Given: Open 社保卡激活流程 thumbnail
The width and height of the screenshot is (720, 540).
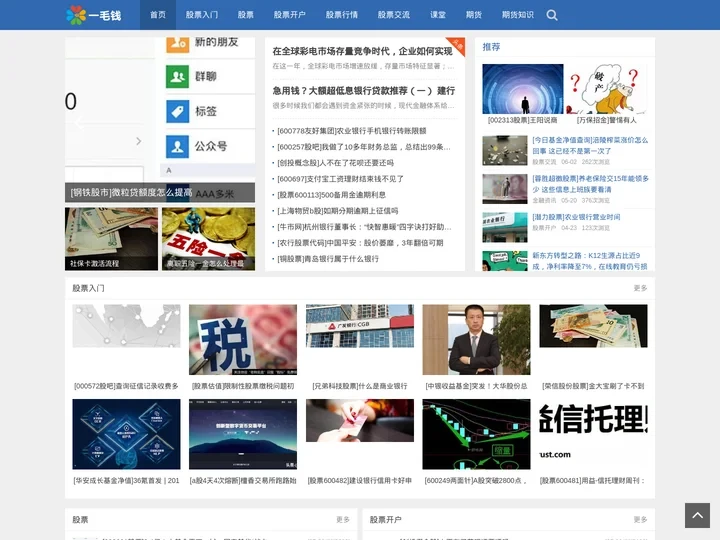Looking at the screenshot, I should pos(111,239).
